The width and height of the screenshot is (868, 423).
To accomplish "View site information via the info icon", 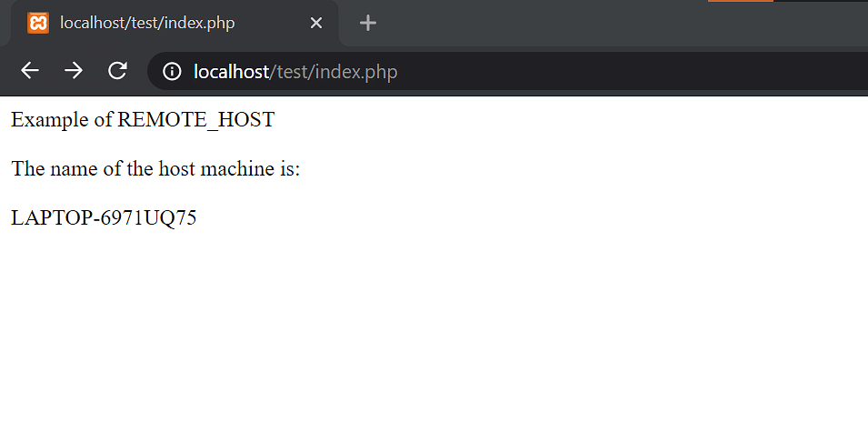I will (x=172, y=72).
